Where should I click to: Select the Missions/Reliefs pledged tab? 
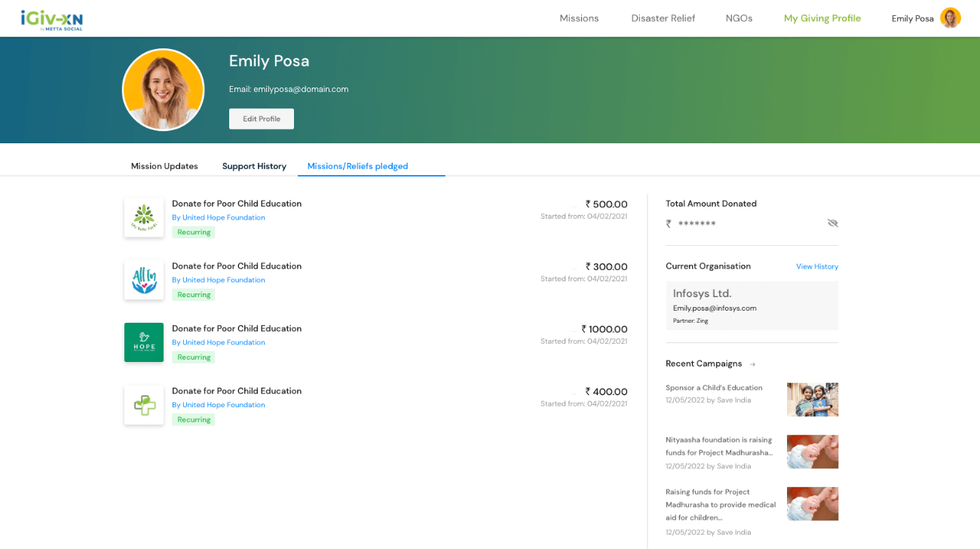coord(357,166)
